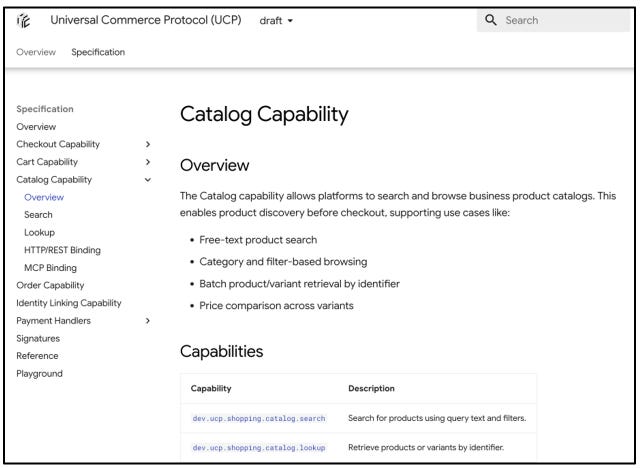Expand the Payment Handlers chevron
The height and width of the screenshot is (468, 641).
click(x=148, y=321)
